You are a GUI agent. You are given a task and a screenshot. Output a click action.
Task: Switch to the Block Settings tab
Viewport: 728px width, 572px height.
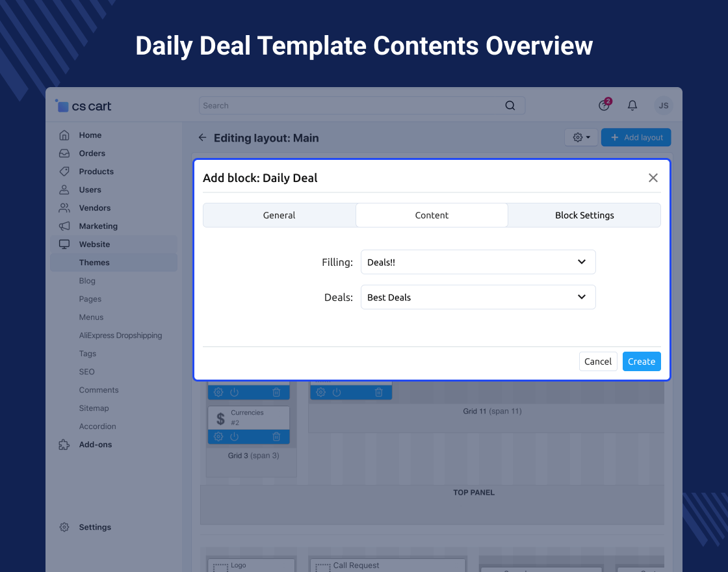584,215
